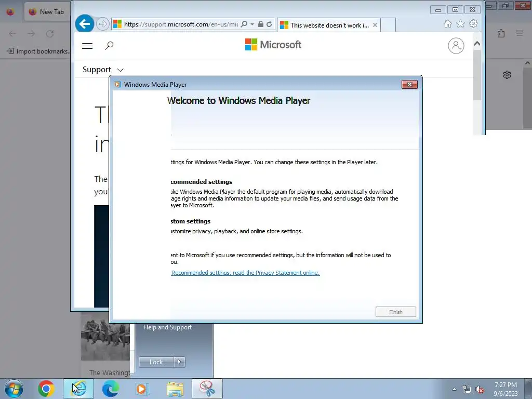532x399 pixels.
Task: Expand the Support dropdown
Action: (x=103, y=70)
